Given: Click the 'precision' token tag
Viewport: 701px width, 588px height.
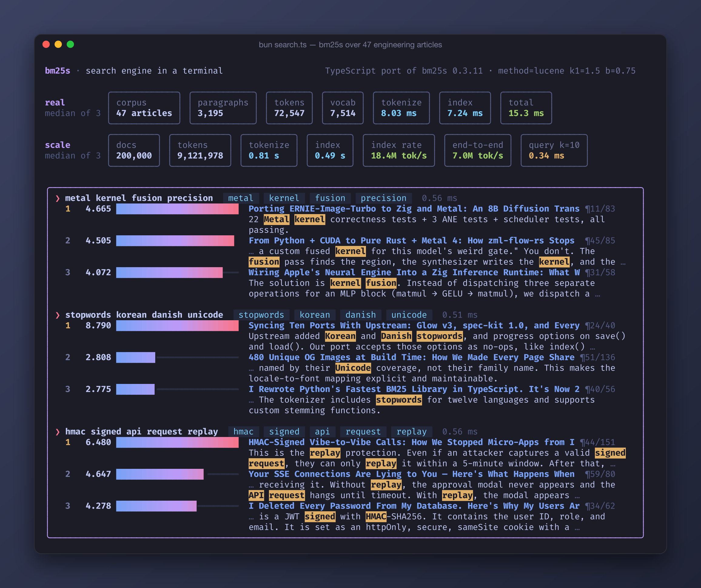Looking at the screenshot, I should pyautogui.click(x=383, y=198).
